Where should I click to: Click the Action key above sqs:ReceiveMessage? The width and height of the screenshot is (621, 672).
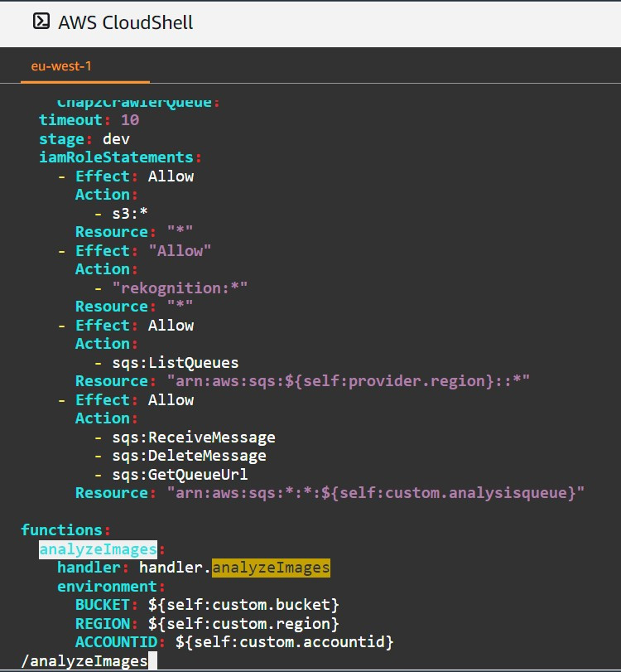[x=103, y=418]
